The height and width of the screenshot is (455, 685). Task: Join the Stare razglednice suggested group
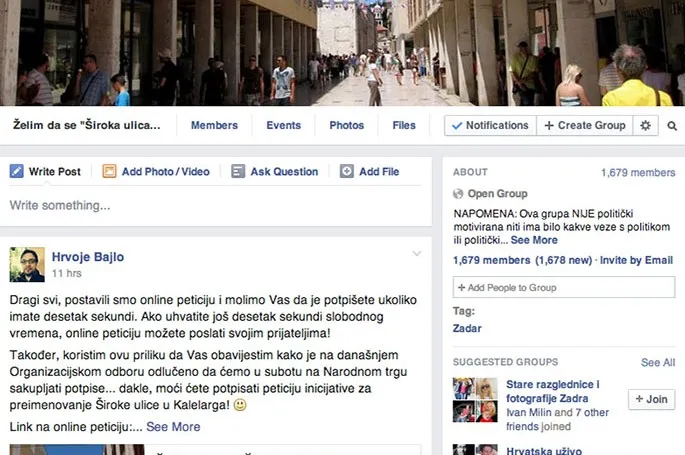(x=651, y=399)
